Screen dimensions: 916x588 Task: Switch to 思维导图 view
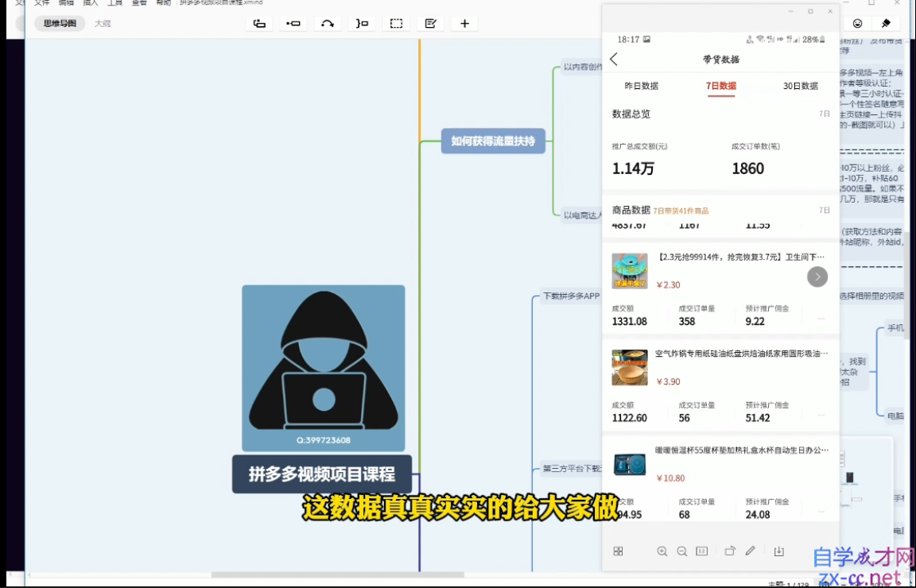tap(60, 23)
